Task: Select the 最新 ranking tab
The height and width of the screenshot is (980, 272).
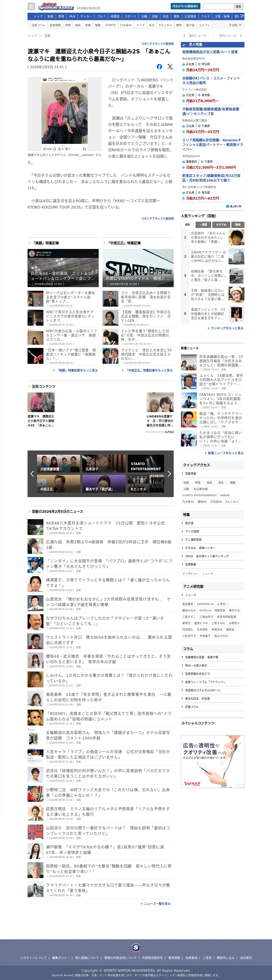Action: pos(187,225)
